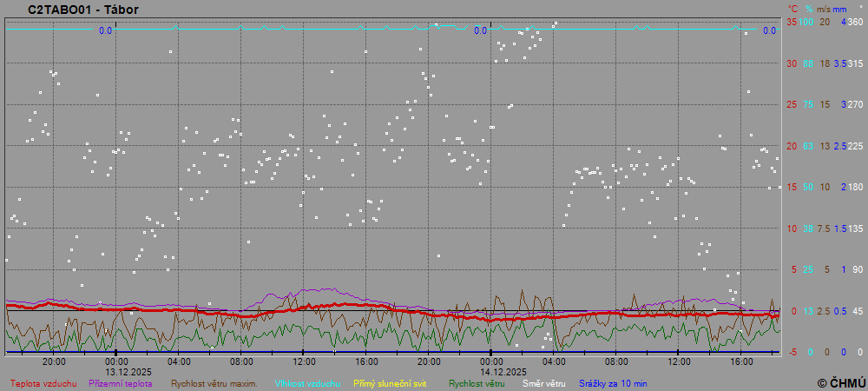The height and width of the screenshot is (391, 868).
Task: Click the 180 wind direction axis value
Action: tap(855, 187)
